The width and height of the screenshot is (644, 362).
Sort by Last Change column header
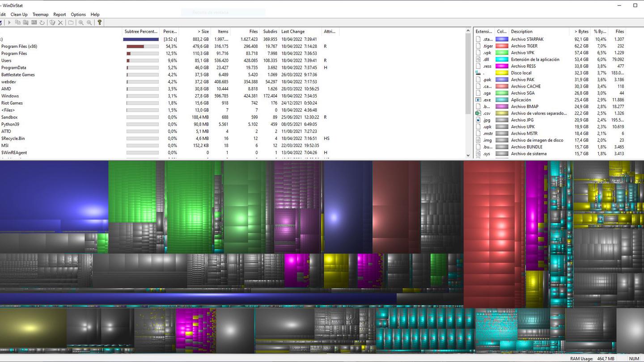(x=300, y=32)
